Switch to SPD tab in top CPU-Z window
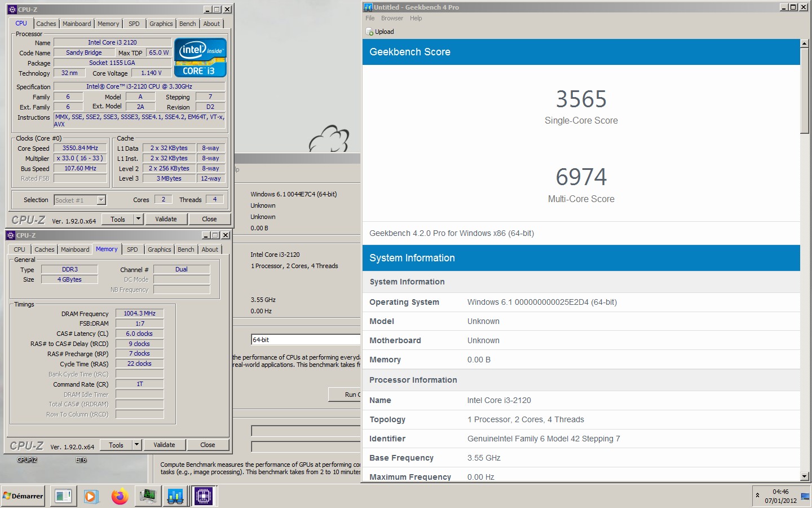Screen dimensions: 812x508 coord(134,24)
